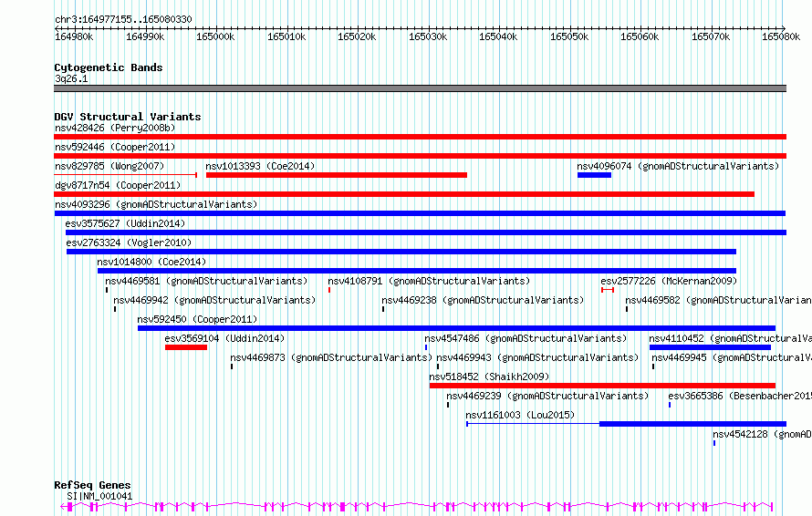Select the nsv4469945 variant label
This screenshot has width=812, height=516.
pyautogui.click(x=732, y=357)
